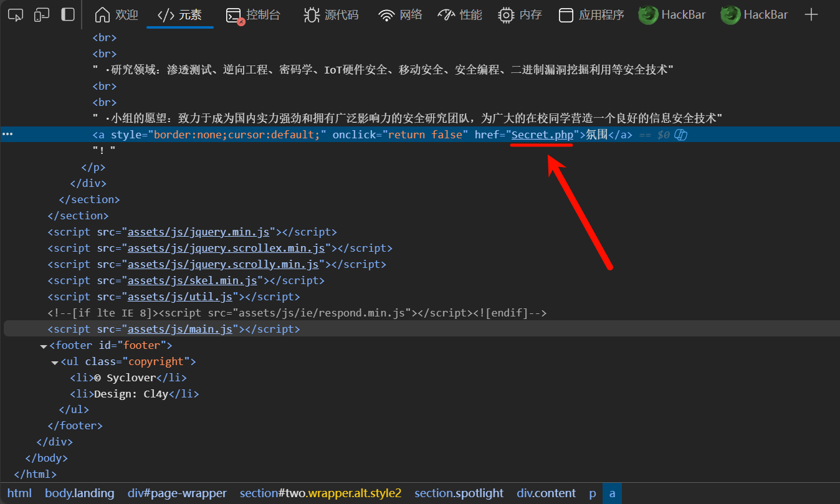The height and width of the screenshot is (504, 840).
Task: Select html in the breadcrumb bar
Action: (x=19, y=493)
